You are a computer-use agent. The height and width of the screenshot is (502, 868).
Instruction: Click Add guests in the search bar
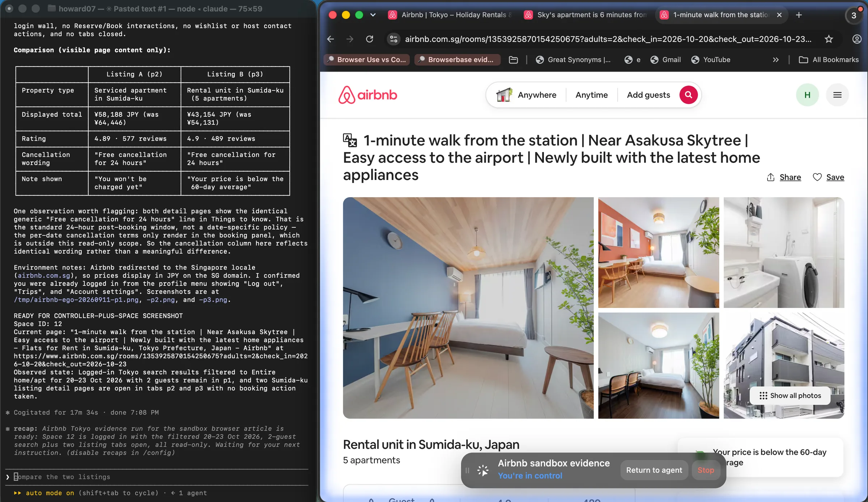tap(648, 95)
